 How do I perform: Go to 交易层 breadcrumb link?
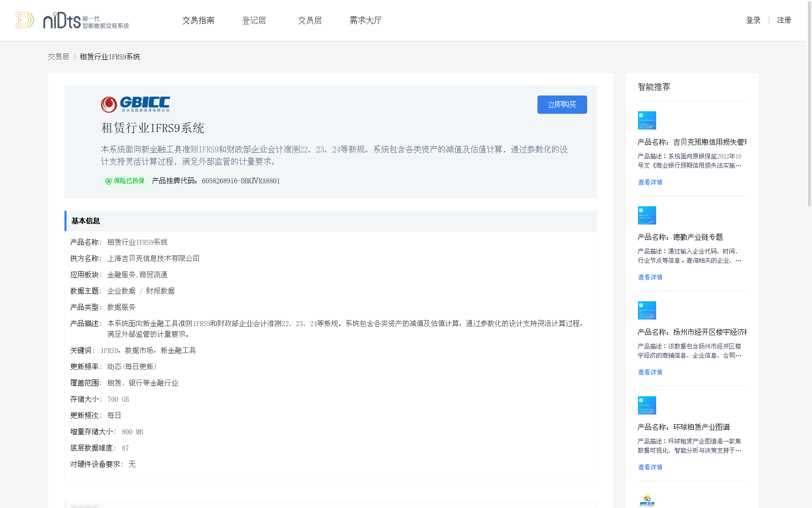coord(58,57)
